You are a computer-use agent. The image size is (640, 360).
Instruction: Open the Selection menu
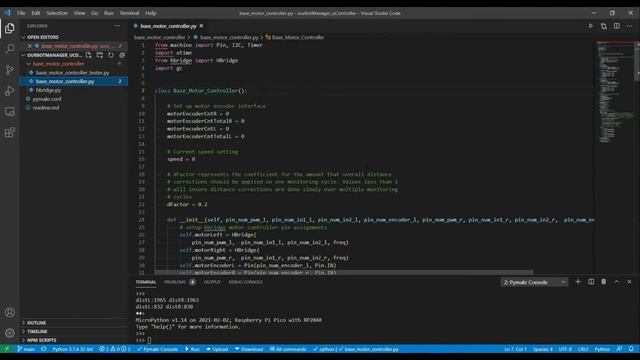click(57, 13)
